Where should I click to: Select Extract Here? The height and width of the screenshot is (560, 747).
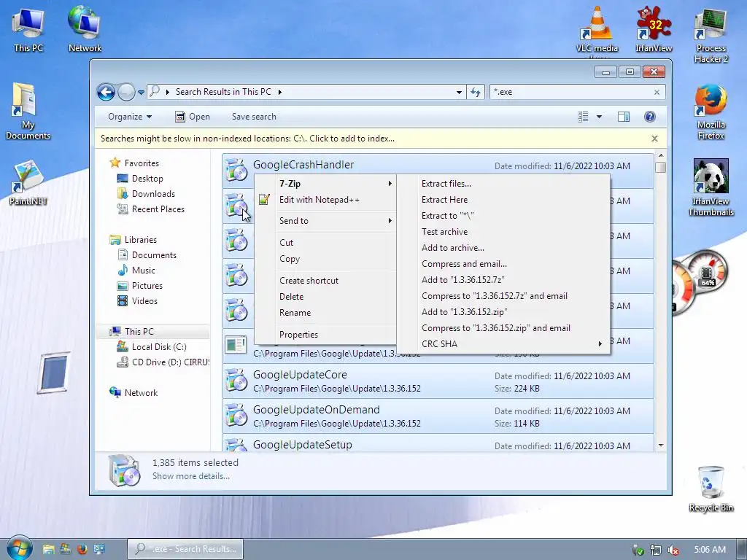(503, 200)
